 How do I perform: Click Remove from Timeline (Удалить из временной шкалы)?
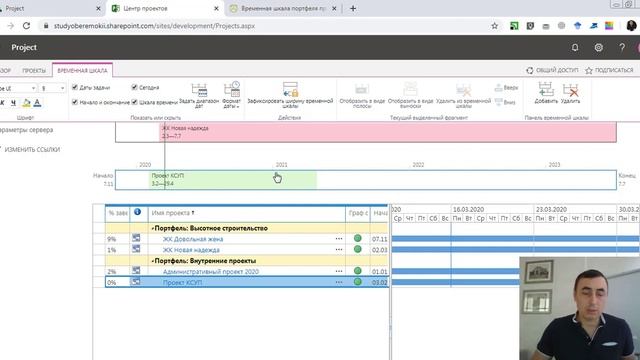[463, 96]
